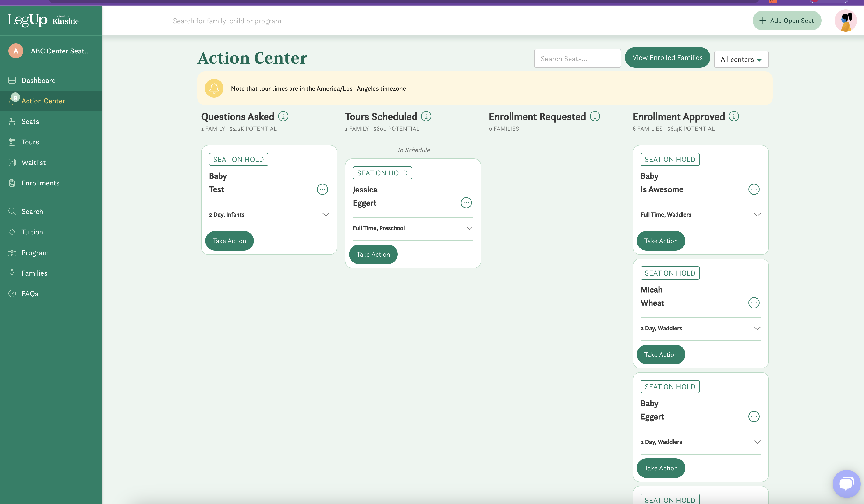The width and height of the screenshot is (864, 504).
Task: Open info icon next to Enrollment Approved
Action: click(x=734, y=116)
